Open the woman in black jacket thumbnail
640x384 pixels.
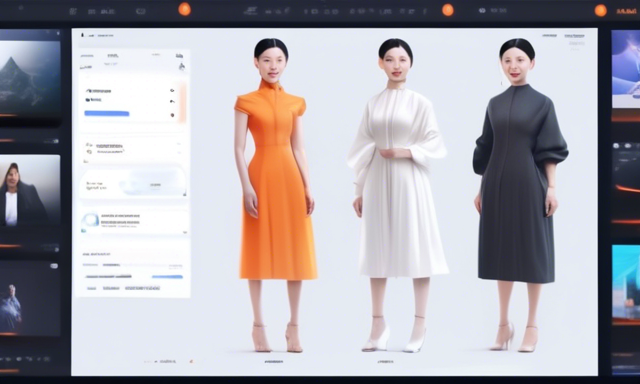(x=30, y=190)
